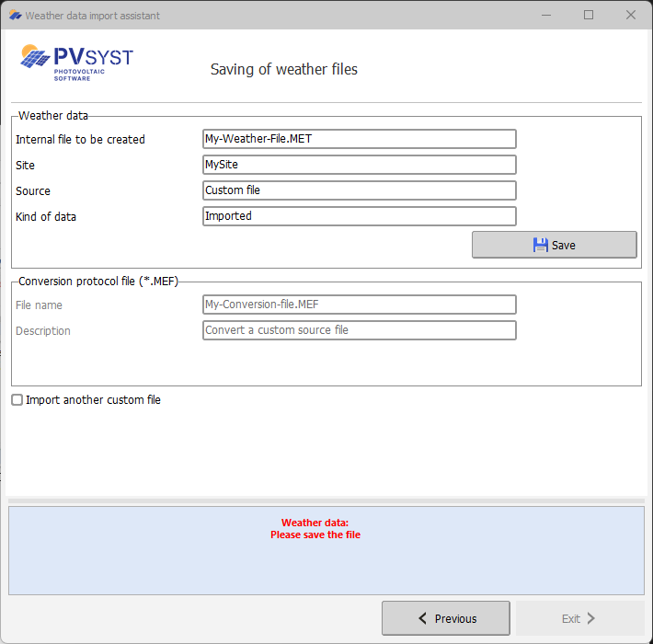
Task: Enable Import another custom file checkbox
Action: point(17,400)
